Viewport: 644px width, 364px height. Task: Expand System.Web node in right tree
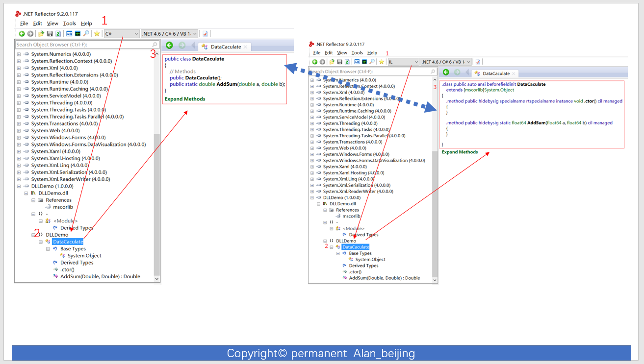pyautogui.click(x=312, y=148)
